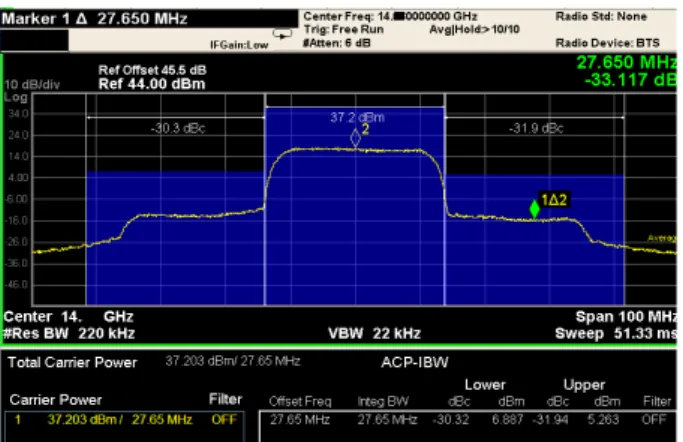Select carrier 1 row in Carrier Power table
683x442 pixels.
(125, 420)
